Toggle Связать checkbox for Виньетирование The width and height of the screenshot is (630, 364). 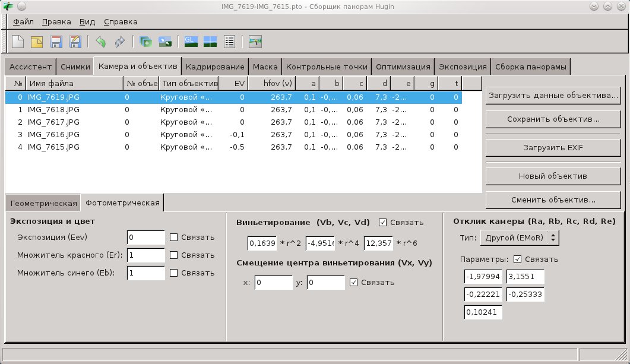[382, 223]
